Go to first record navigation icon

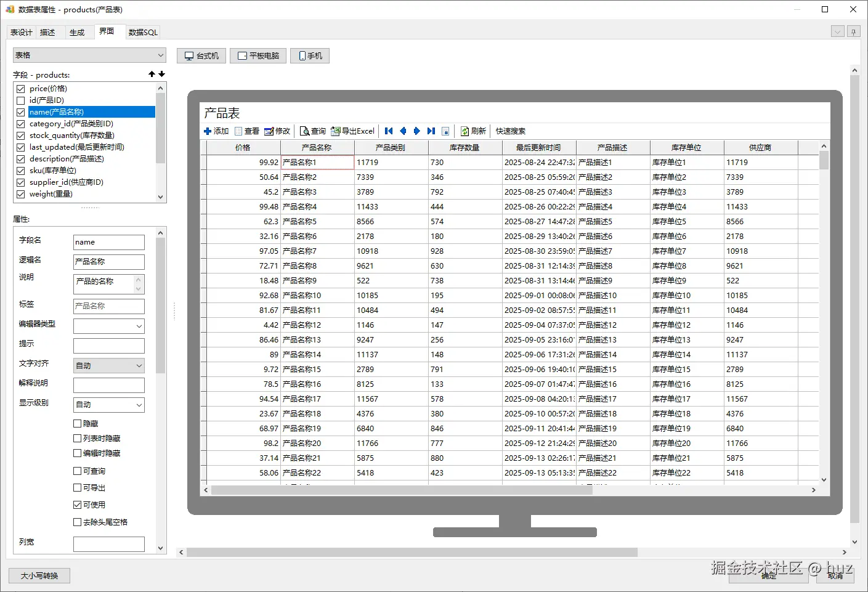coord(389,131)
